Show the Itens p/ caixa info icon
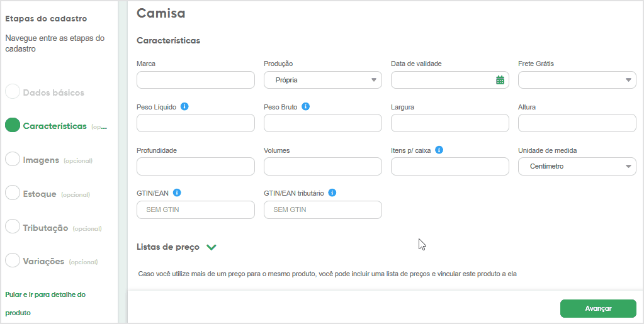 (x=439, y=150)
